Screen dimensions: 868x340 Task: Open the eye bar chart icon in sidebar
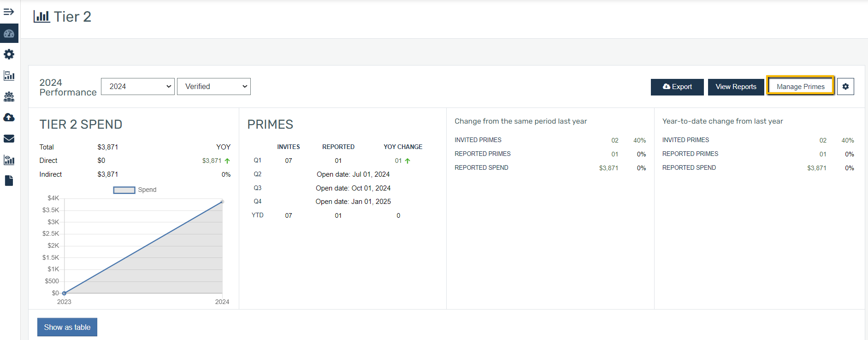pyautogui.click(x=9, y=160)
